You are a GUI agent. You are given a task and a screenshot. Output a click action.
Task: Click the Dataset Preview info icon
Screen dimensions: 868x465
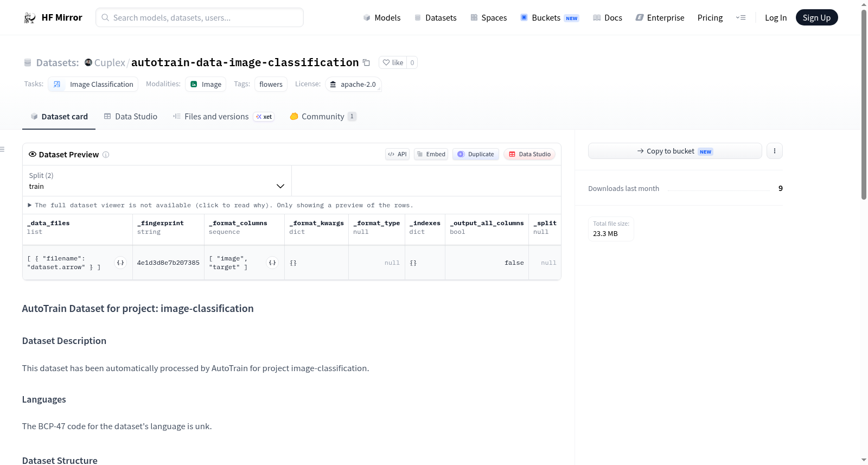click(106, 155)
